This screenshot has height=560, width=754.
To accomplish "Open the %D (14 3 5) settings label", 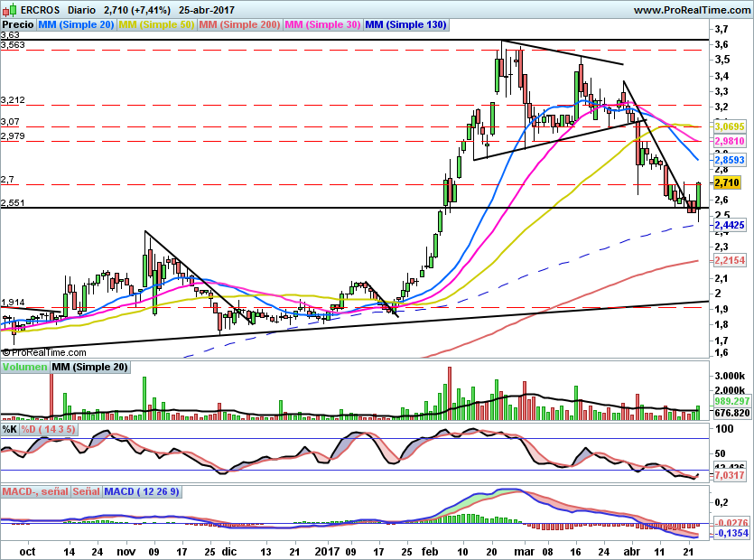I will coord(49,429).
